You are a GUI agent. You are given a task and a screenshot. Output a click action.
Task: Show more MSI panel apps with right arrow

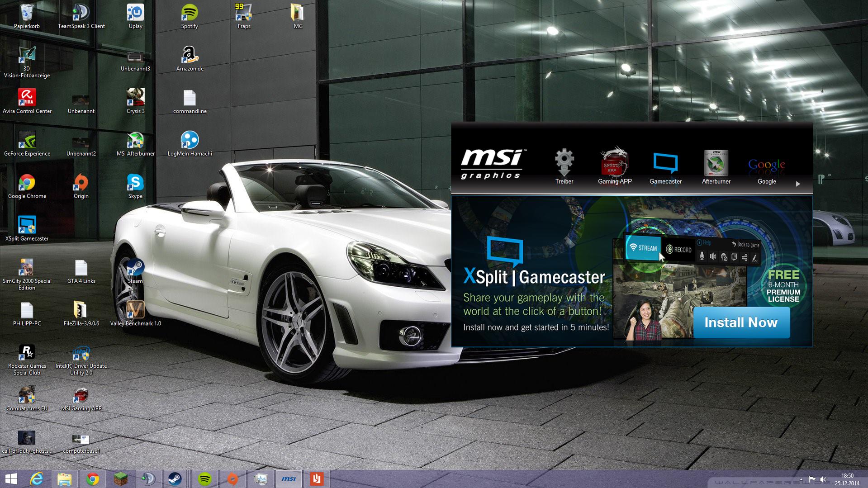coord(798,184)
